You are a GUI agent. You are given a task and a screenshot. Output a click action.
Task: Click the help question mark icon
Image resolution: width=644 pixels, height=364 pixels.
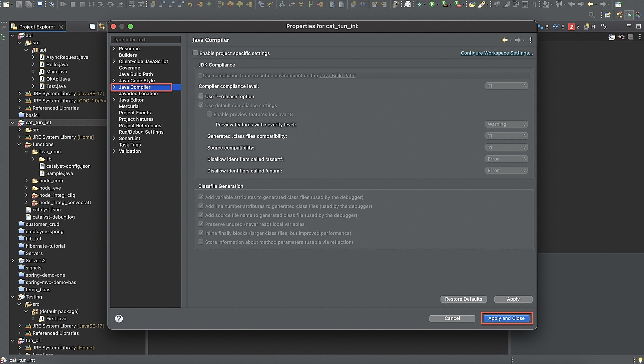[118, 318]
